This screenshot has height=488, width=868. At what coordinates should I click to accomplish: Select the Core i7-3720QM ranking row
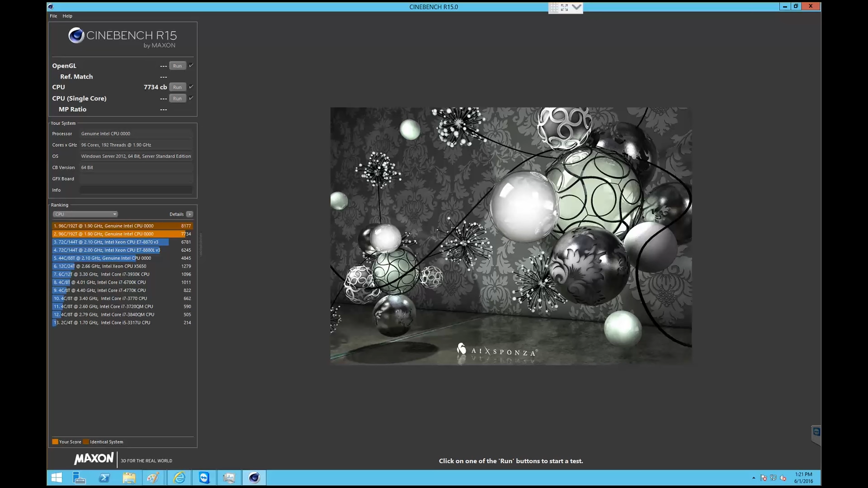123,307
